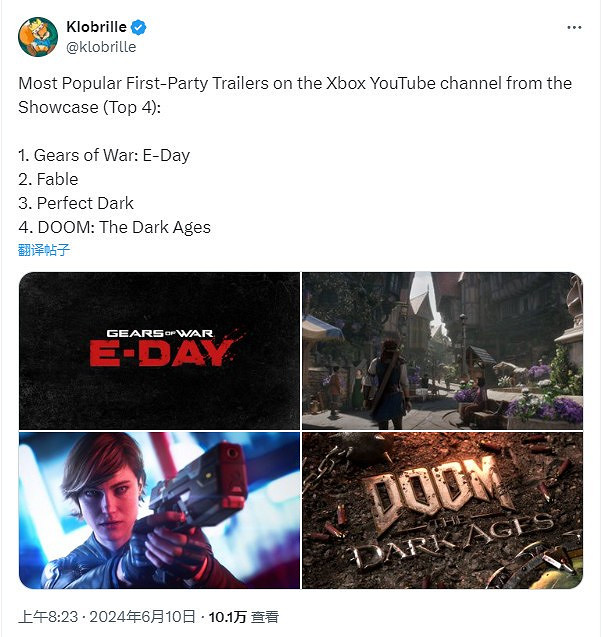602x637 pixels.
Task: Click the Perfect Dark list entry text
Action: coord(76,203)
